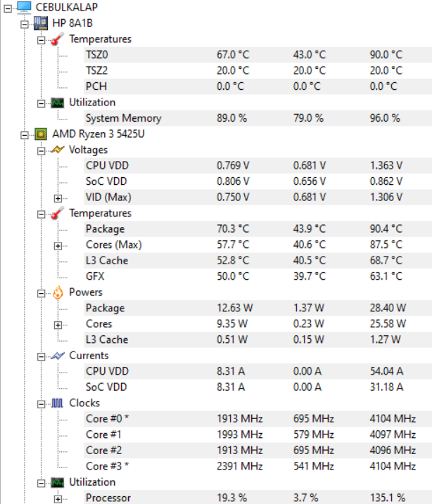The width and height of the screenshot is (432, 504).
Task: Collapse the bottom Utilization group
Action: 42,484
